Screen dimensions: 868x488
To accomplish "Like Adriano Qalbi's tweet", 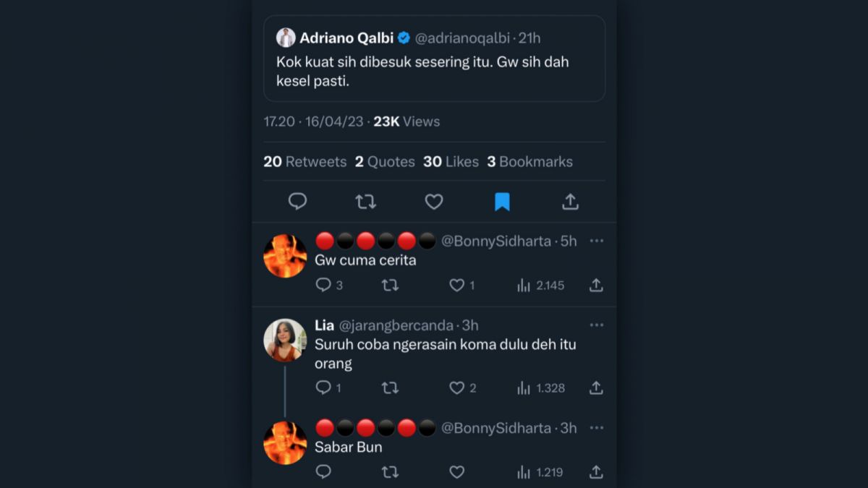I will 434,202.
